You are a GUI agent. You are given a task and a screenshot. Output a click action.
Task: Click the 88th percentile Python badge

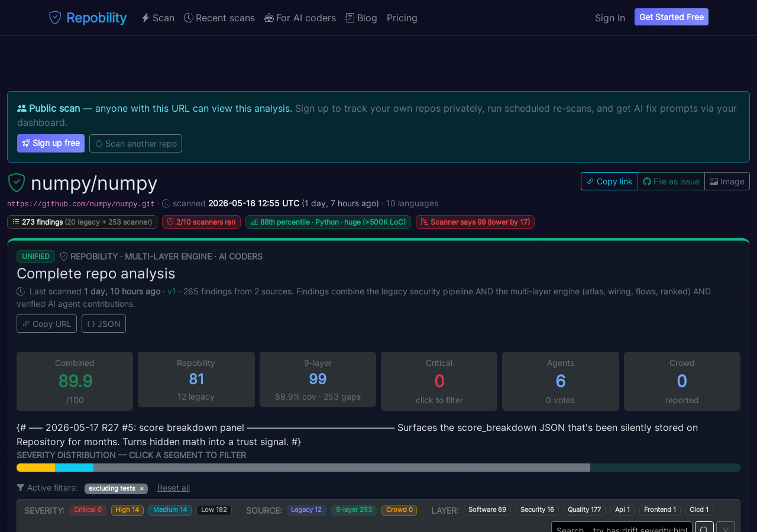[328, 222]
